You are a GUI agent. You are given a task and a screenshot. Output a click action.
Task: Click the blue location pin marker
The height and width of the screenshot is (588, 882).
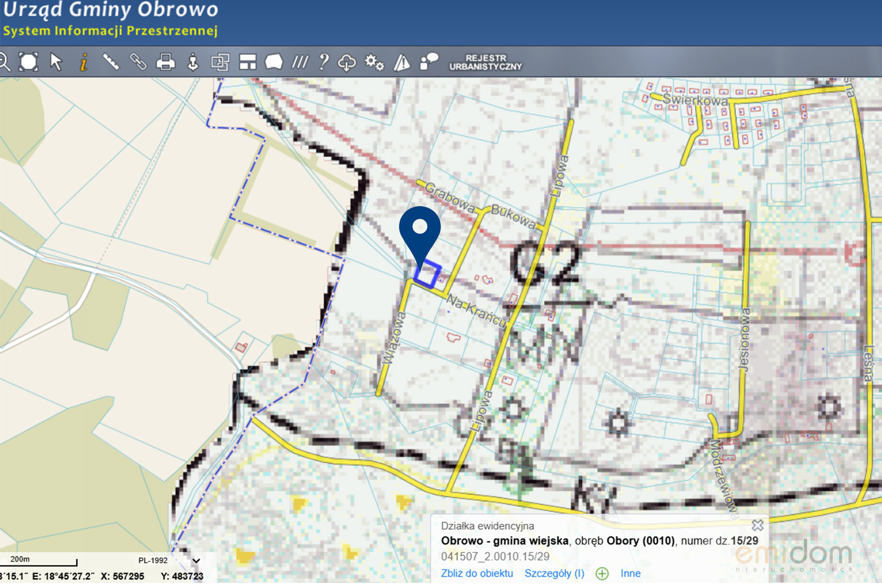[x=420, y=238]
